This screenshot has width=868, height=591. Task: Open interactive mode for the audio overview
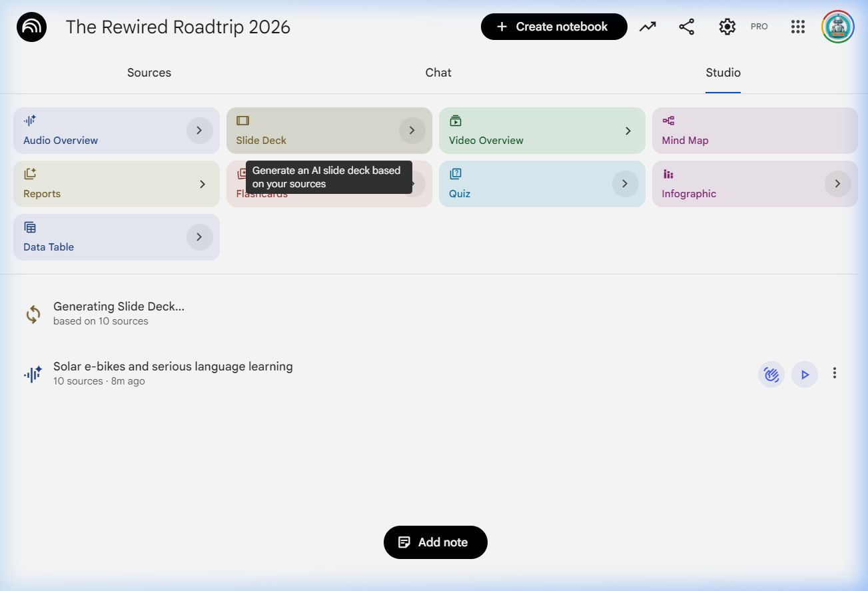click(x=771, y=374)
